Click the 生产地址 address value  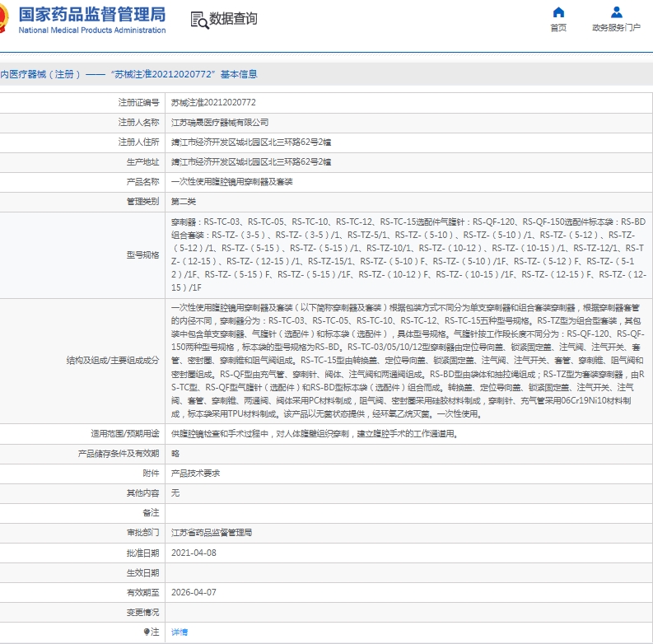point(250,162)
